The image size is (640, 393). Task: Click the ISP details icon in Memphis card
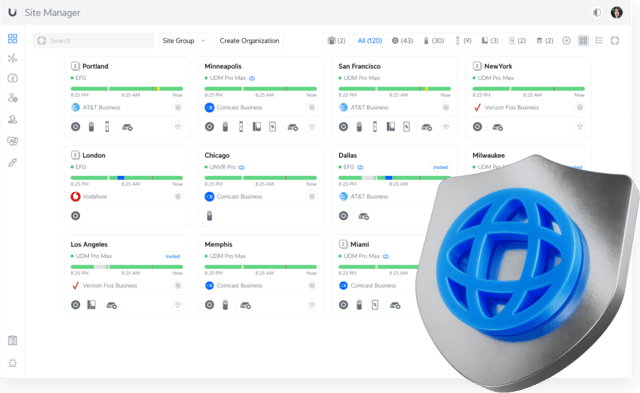(x=312, y=285)
